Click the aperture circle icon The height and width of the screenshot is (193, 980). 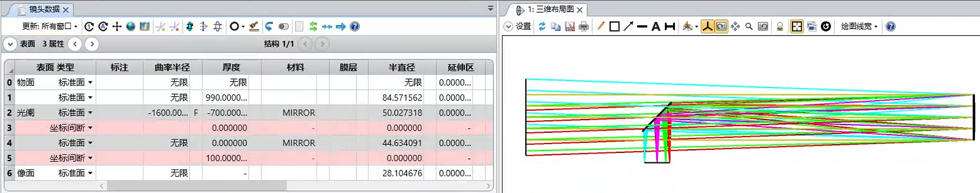(234, 27)
